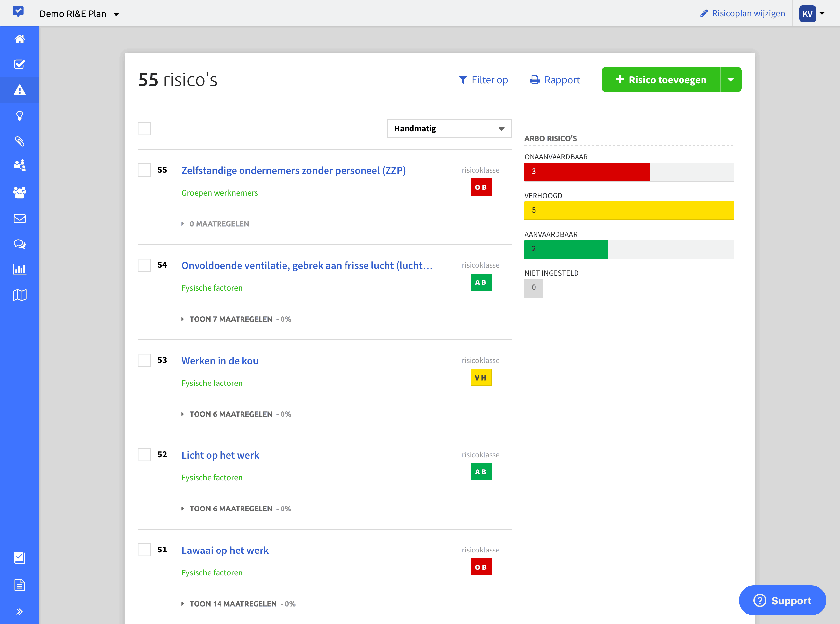Open arrow beside Risico toevoegen button
Screen dimensions: 840x624
click(x=730, y=80)
